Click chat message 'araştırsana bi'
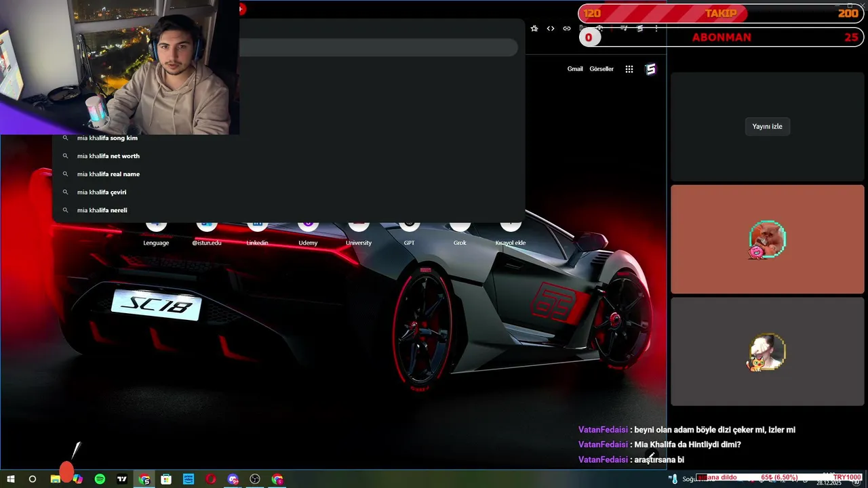 point(659,460)
